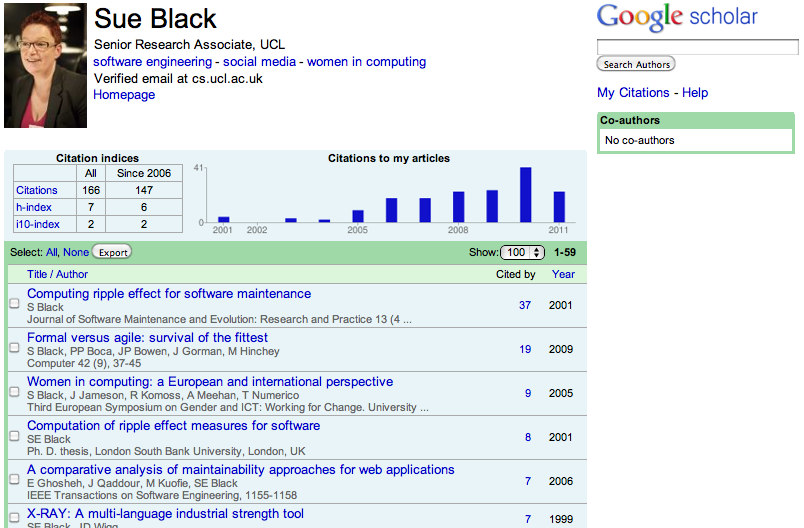The height and width of the screenshot is (528, 804).
Task: Sort the list by Year column
Action: 563,274
